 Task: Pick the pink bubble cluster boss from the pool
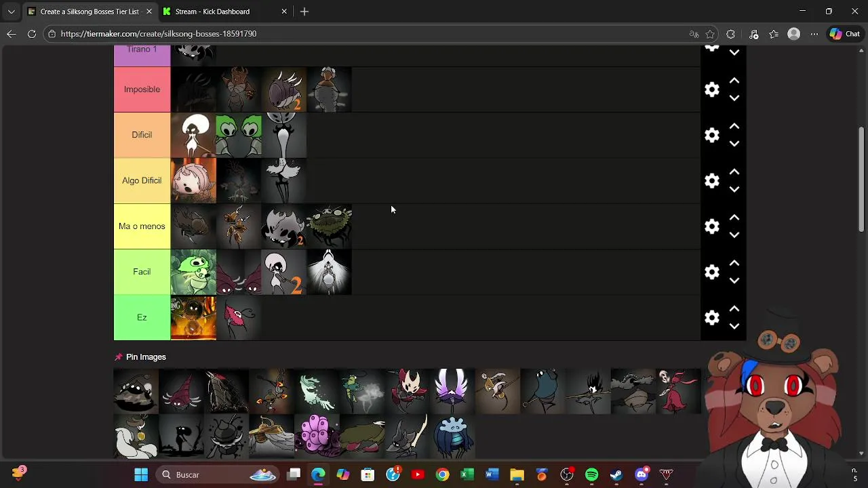pos(317,436)
